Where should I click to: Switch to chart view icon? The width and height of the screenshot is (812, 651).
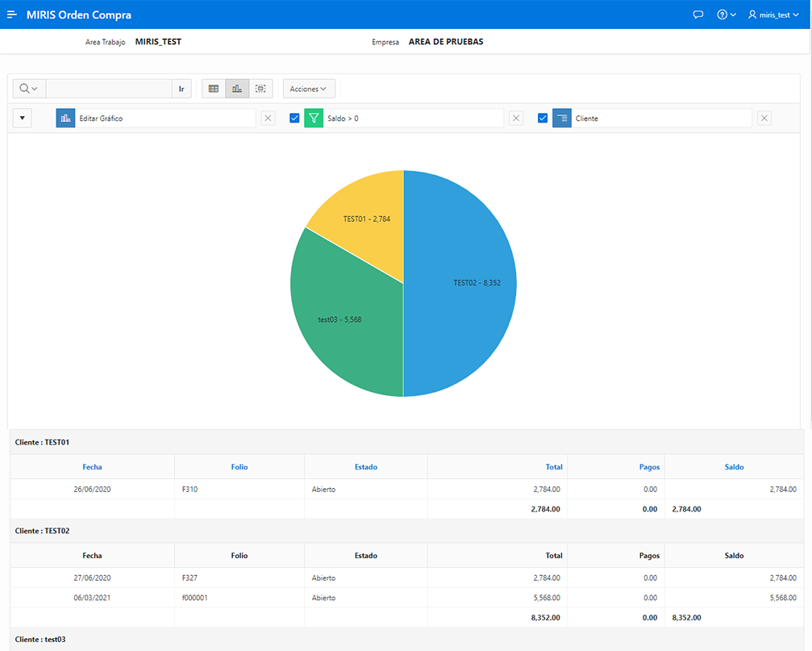(x=237, y=89)
